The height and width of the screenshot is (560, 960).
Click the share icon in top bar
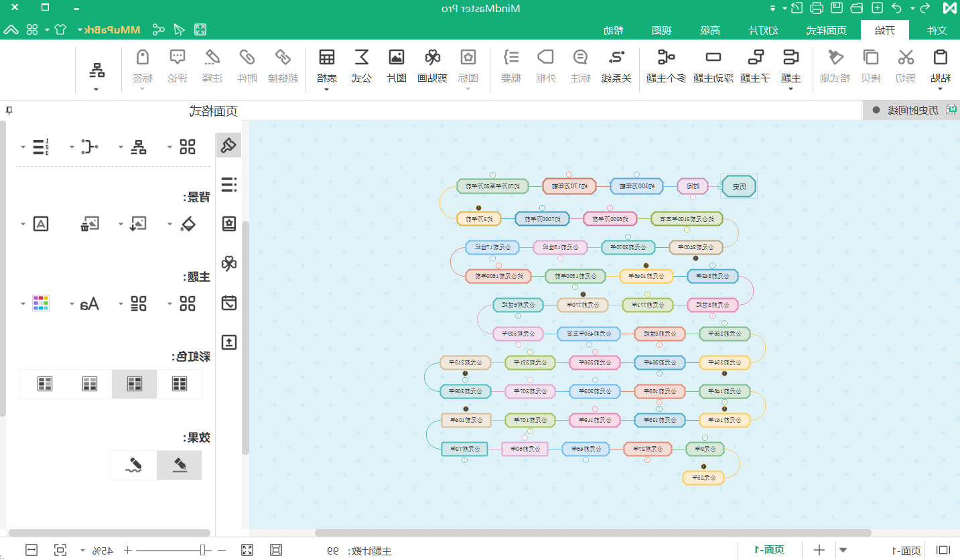pyautogui.click(x=158, y=29)
